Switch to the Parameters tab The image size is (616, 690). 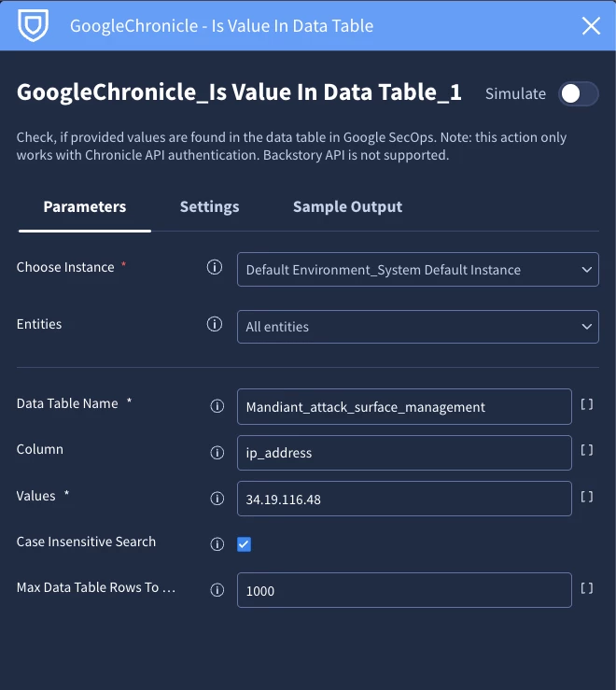coord(85,207)
